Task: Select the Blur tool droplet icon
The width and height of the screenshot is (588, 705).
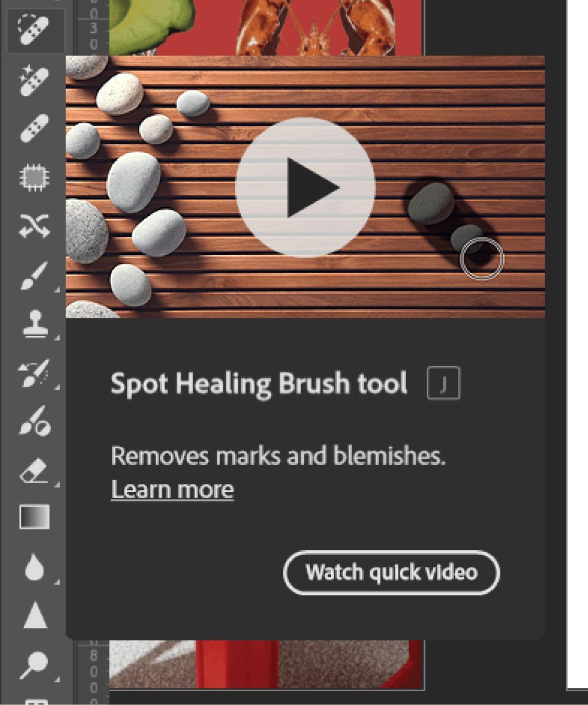Action: pyautogui.click(x=35, y=566)
